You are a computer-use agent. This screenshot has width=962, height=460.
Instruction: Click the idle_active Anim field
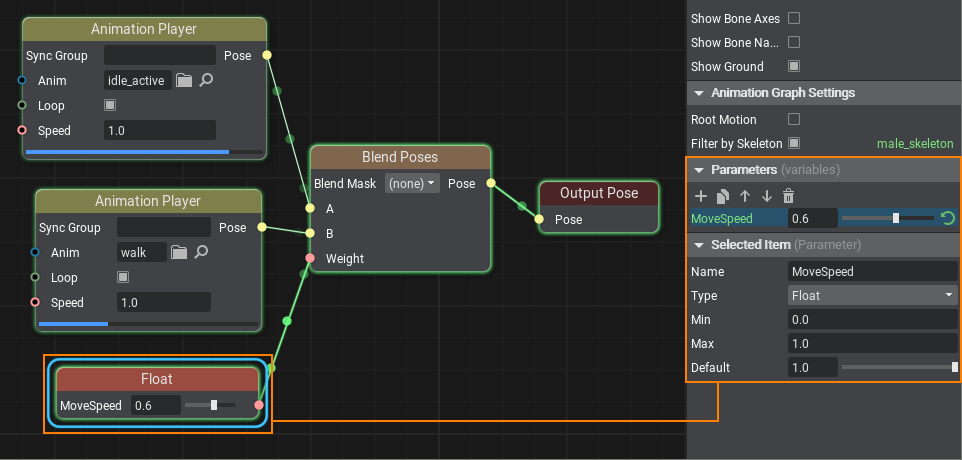pyautogui.click(x=137, y=80)
